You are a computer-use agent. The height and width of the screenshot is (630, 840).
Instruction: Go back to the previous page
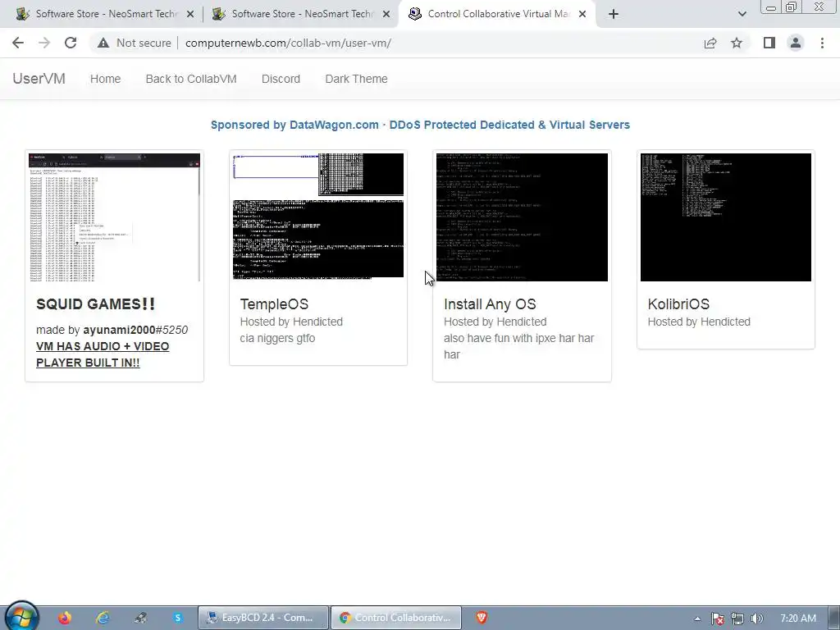pyautogui.click(x=18, y=43)
